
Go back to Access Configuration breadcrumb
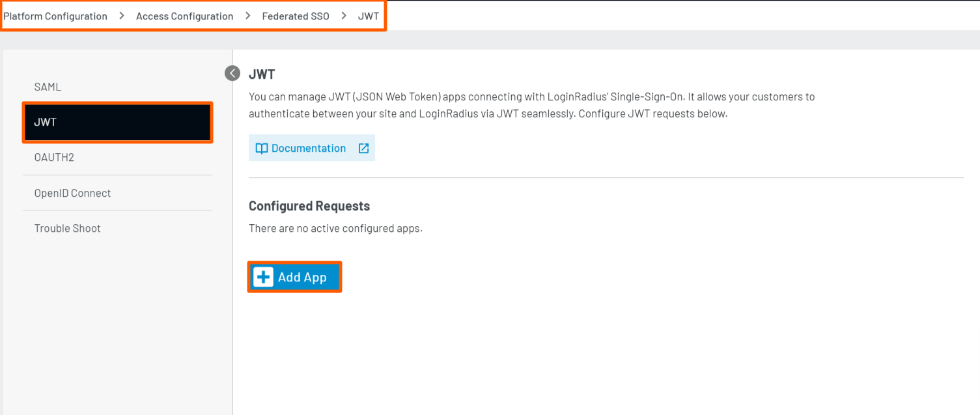point(184,16)
